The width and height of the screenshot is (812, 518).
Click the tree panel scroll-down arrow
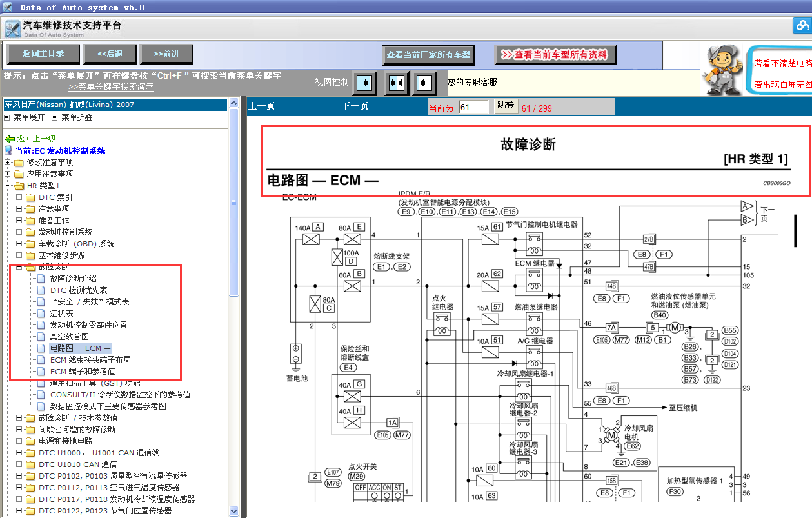tap(234, 512)
